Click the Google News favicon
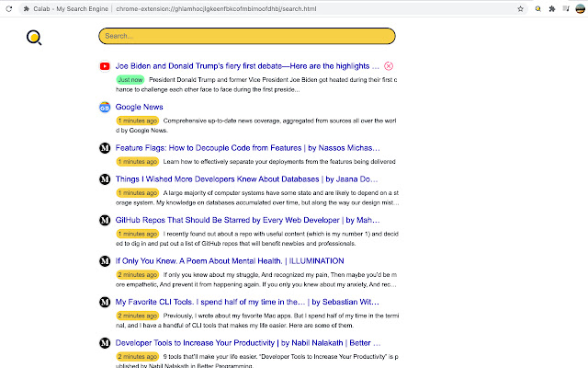The width and height of the screenshot is (588, 368). pyautogui.click(x=105, y=107)
